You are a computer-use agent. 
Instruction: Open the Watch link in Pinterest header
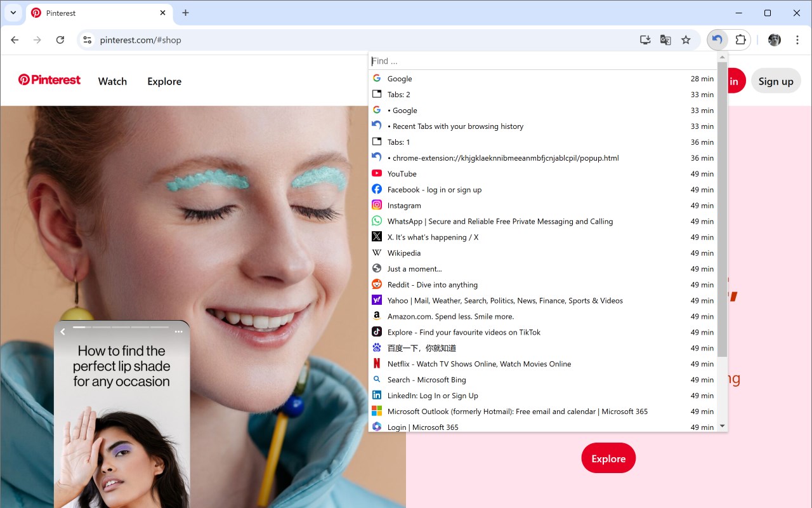click(112, 81)
